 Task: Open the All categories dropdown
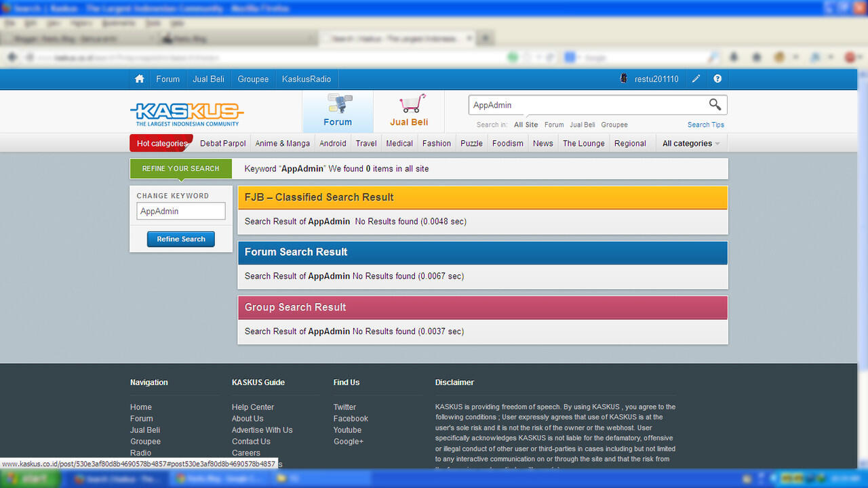pos(691,144)
